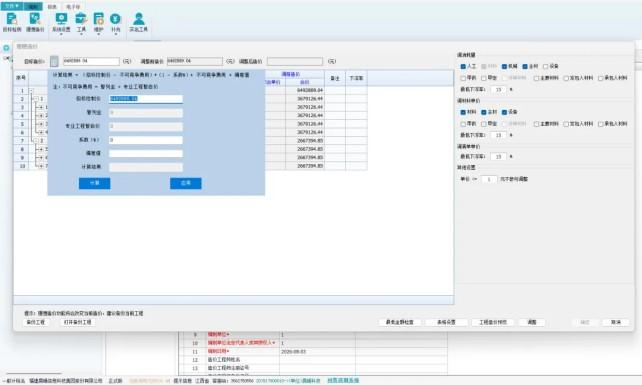Collapse the tree node in row 1
Screen dimensions: 642x385
[x=32, y=91]
